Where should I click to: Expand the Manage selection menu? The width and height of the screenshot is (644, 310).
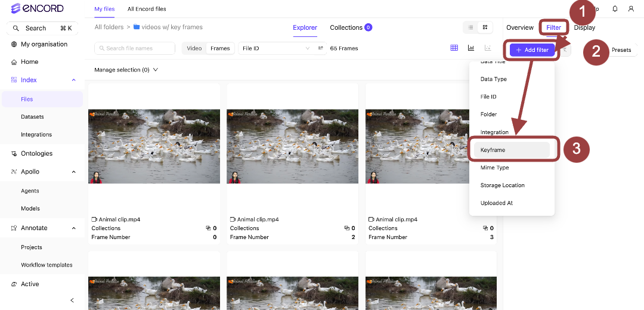pos(126,70)
